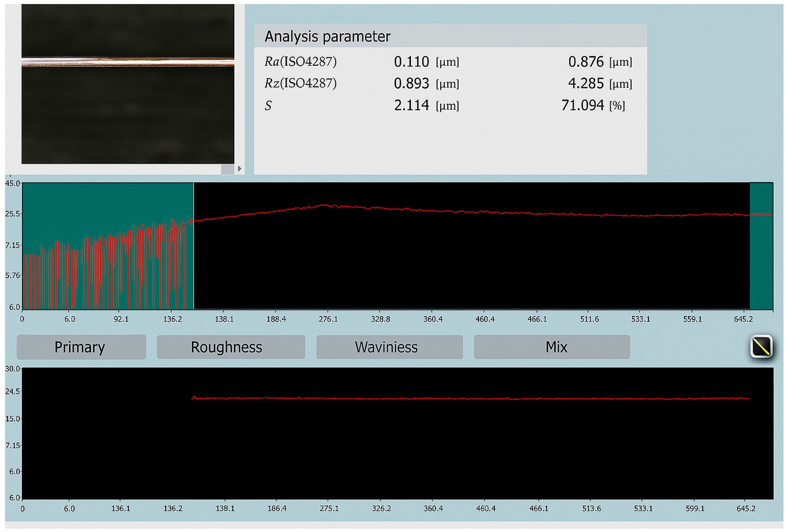Click the copper wire sample image
786x532 pixels.
click(x=128, y=62)
